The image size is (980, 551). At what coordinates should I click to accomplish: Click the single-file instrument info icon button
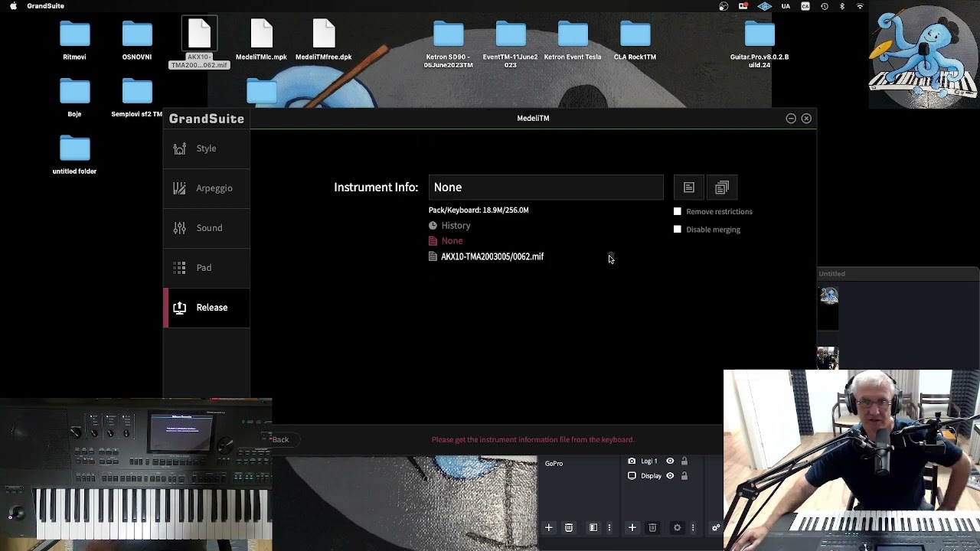[689, 187]
